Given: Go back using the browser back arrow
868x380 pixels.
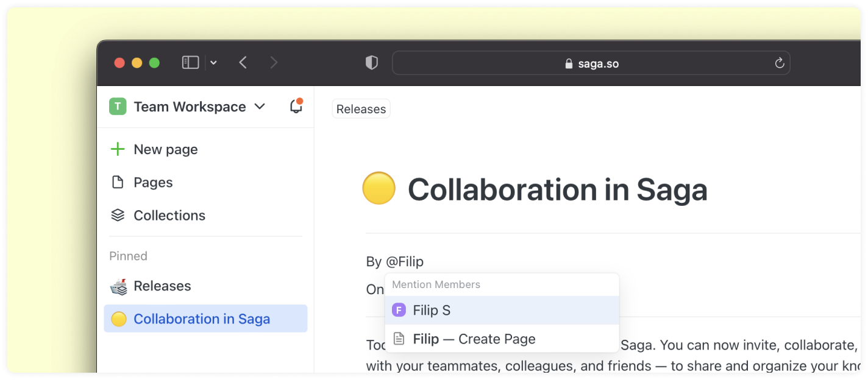Looking at the screenshot, I should (243, 63).
